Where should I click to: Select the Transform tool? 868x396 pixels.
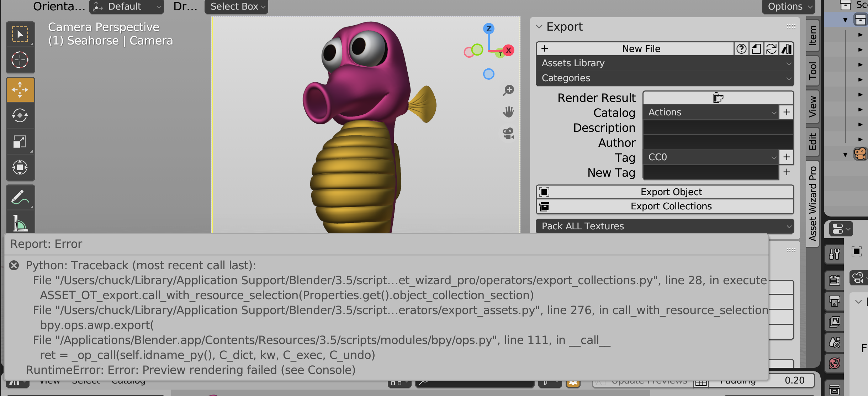click(x=20, y=167)
